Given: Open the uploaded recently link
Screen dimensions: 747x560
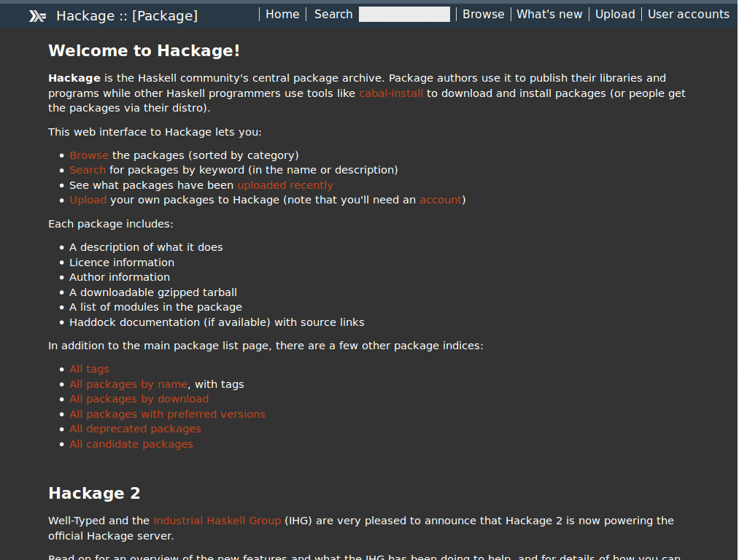Looking at the screenshot, I should coord(285,185).
